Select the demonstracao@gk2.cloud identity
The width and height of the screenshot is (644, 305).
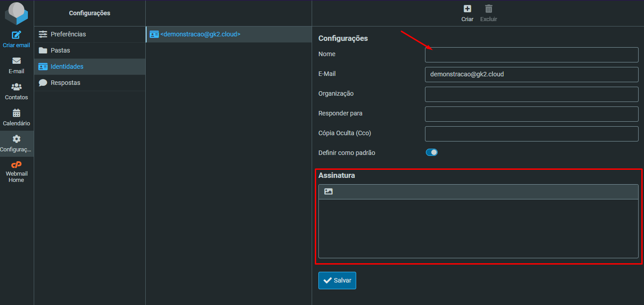coord(200,34)
